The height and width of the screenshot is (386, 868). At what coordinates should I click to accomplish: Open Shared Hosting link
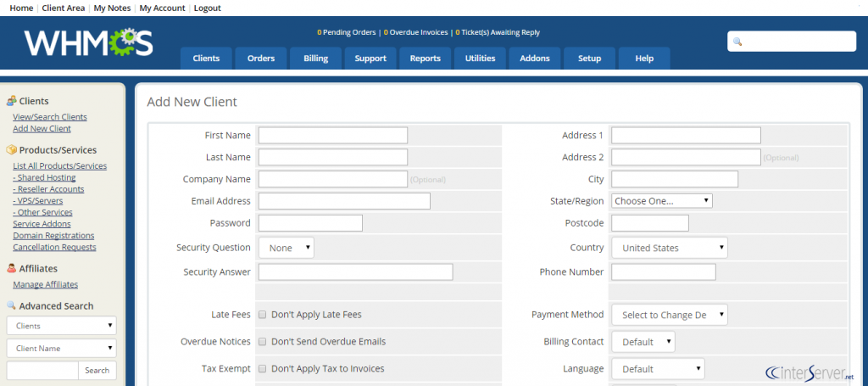tap(44, 177)
